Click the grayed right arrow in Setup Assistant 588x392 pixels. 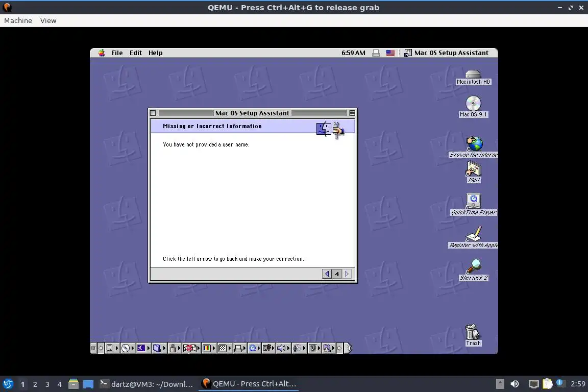(x=347, y=274)
